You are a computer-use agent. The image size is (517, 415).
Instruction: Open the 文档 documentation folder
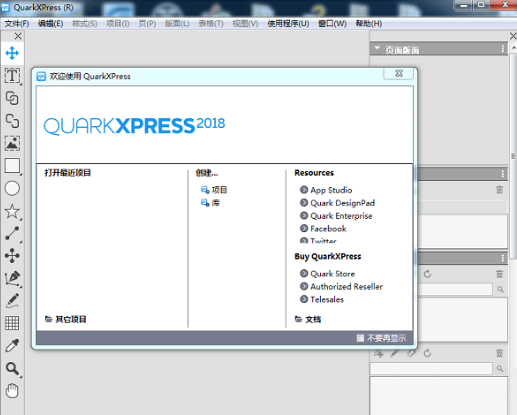click(308, 319)
